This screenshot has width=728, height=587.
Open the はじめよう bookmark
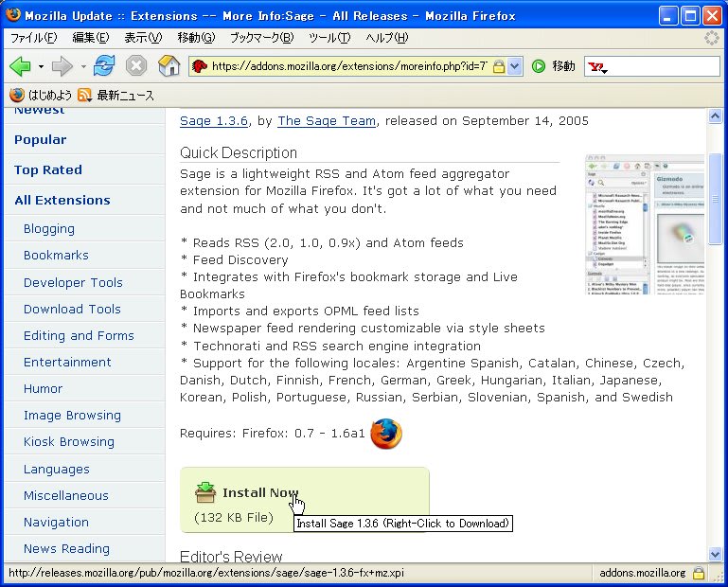click(41, 96)
